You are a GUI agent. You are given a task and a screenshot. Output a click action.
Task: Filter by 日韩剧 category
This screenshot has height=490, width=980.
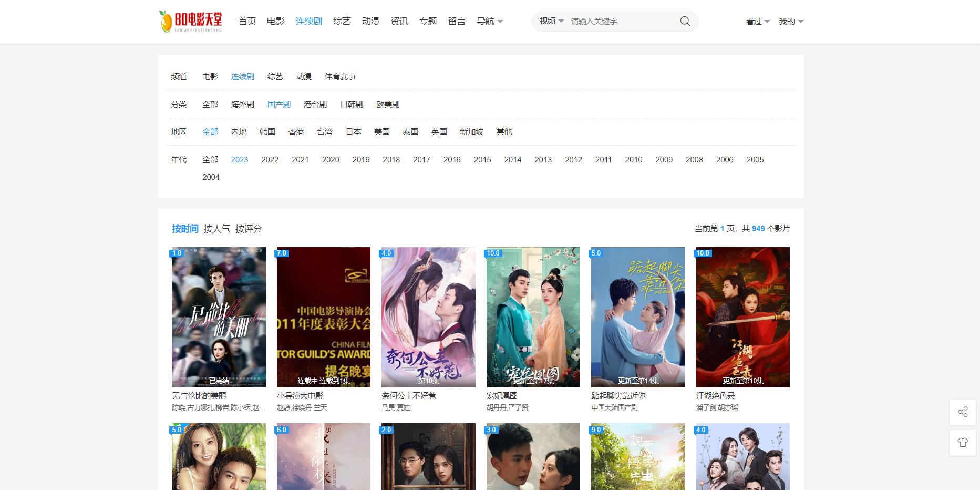(352, 105)
